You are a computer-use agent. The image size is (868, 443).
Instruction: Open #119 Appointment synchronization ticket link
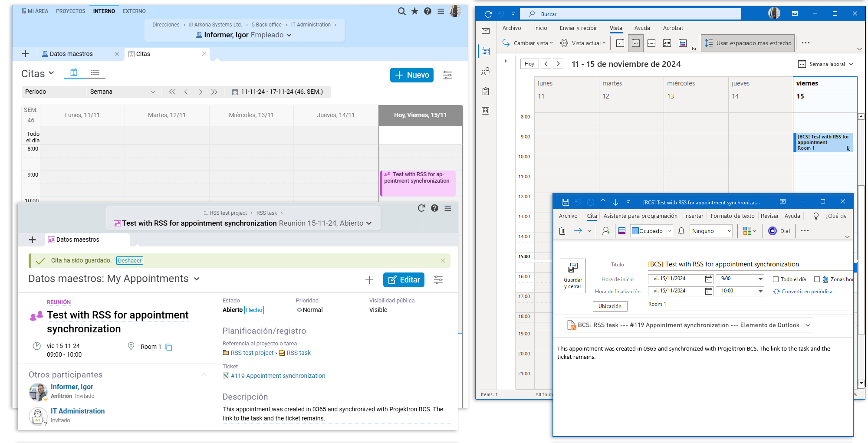click(x=278, y=376)
